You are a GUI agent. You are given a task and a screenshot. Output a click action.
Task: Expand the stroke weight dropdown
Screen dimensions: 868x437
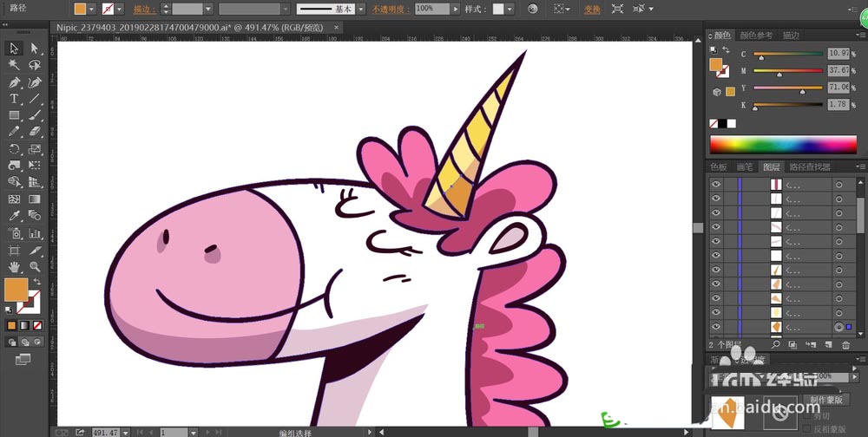(208, 9)
